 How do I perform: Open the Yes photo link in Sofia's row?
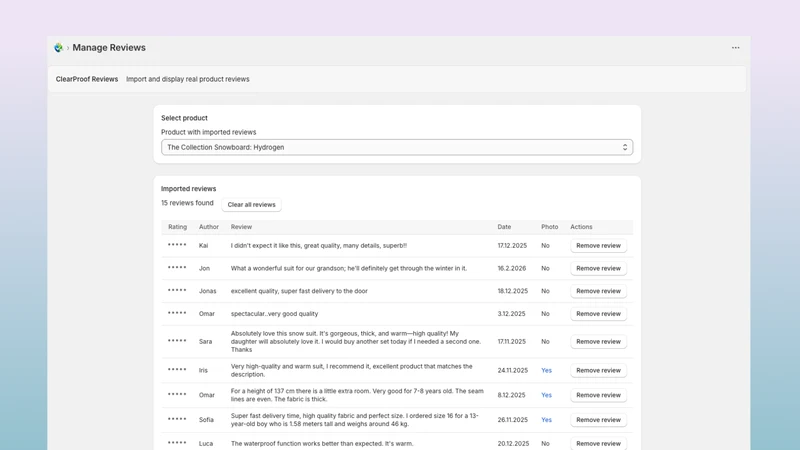point(546,420)
